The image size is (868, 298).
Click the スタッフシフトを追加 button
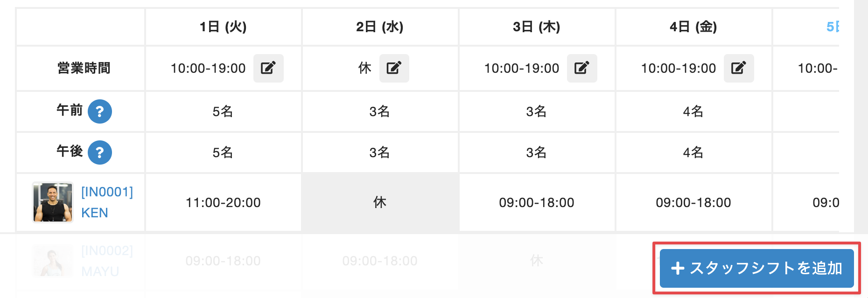point(756,268)
